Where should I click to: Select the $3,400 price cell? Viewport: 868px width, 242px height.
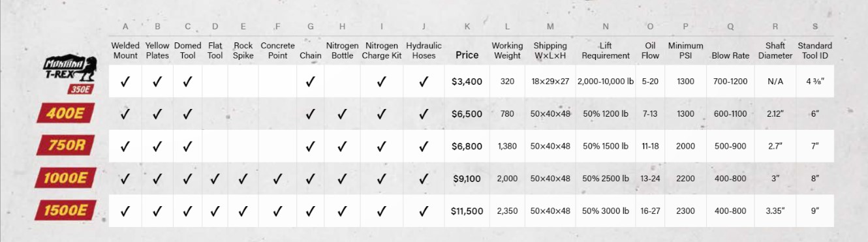coord(467,82)
